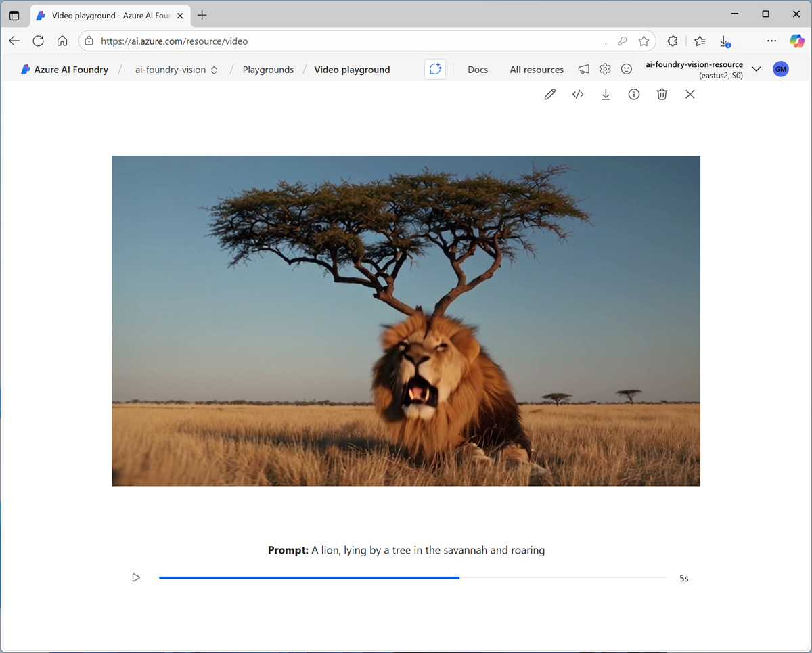The height and width of the screenshot is (653, 812).
Task: Click the browser address bar URL
Action: pos(338,41)
